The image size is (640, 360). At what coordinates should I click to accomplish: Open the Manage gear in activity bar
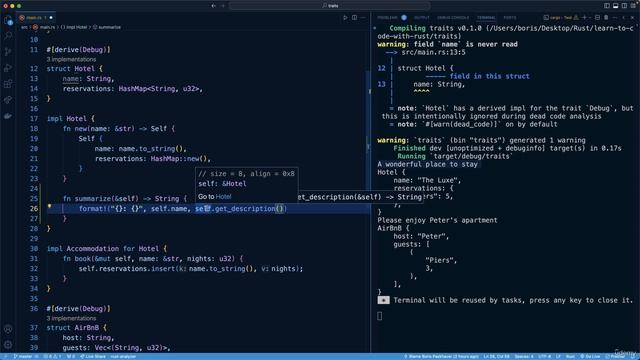pyautogui.click(x=8, y=344)
